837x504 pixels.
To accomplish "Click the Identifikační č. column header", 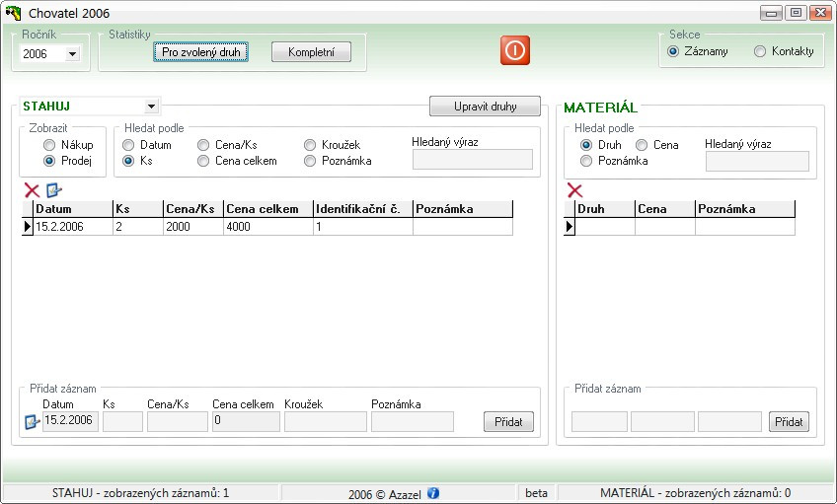I will coord(363,209).
